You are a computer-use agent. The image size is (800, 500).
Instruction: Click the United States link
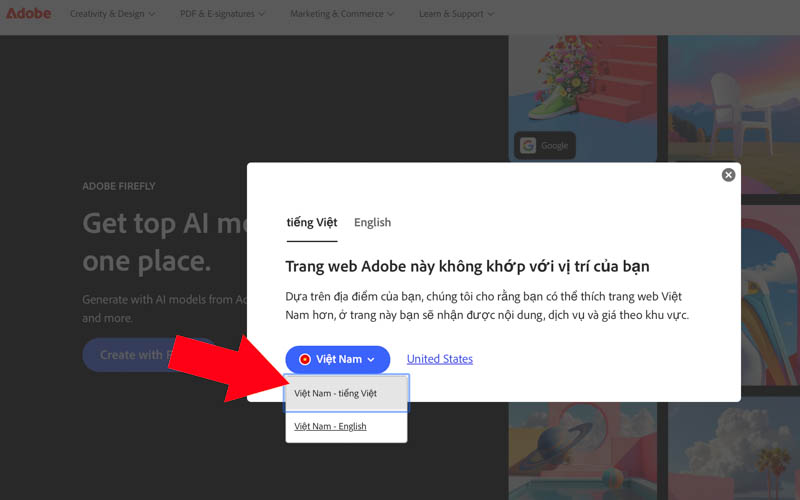(x=440, y=359)
